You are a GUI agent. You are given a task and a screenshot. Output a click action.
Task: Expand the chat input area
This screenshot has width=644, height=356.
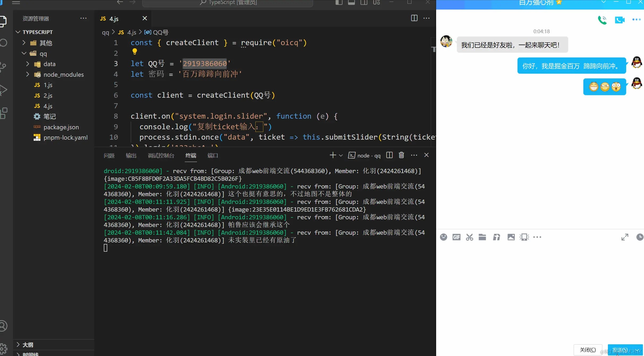tap(625, 237)
